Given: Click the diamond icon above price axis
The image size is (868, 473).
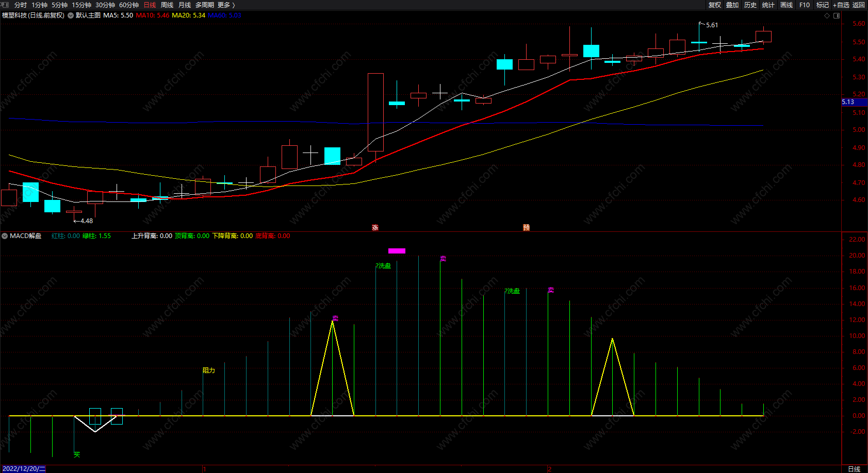Looking at the screenshot, I should click(827, 15).
